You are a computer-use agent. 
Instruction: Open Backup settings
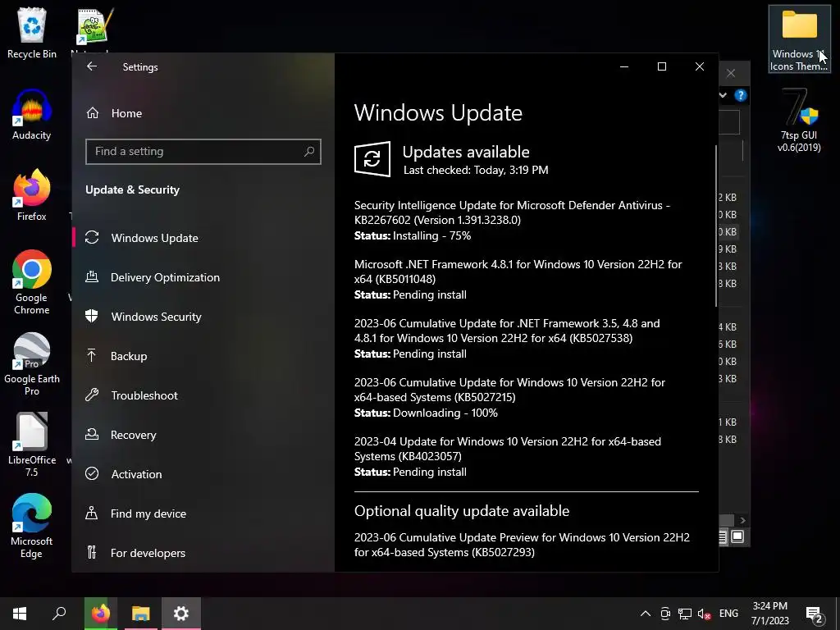click(129, 356)
